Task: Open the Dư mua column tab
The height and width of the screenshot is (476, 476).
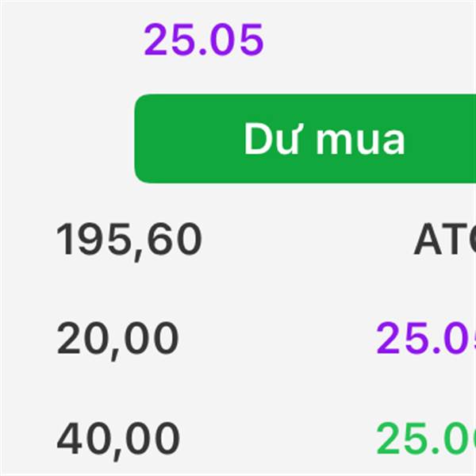Action: coord(305,139)
